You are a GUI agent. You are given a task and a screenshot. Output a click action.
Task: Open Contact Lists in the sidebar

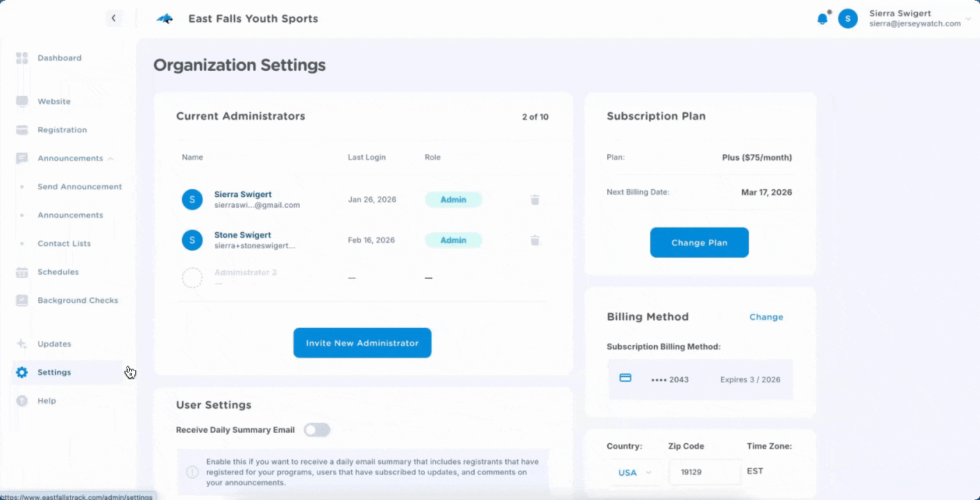(64, 244)
